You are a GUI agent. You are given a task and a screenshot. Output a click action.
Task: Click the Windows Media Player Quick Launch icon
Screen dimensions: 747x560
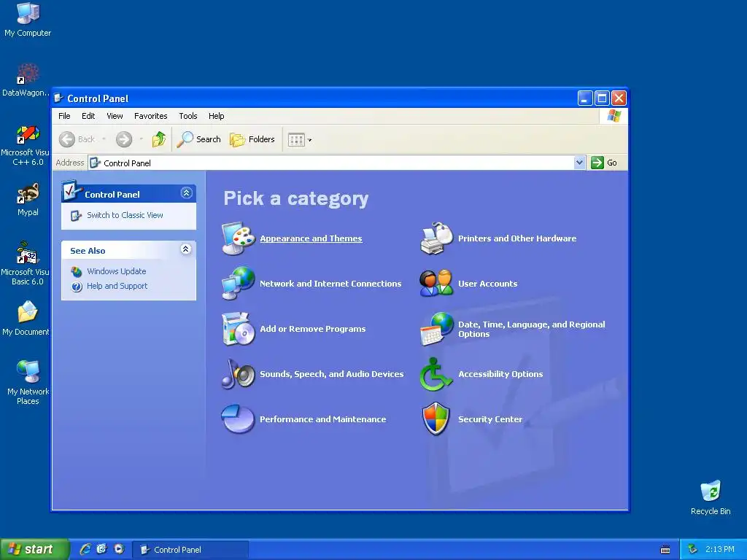tap(119, 549)
